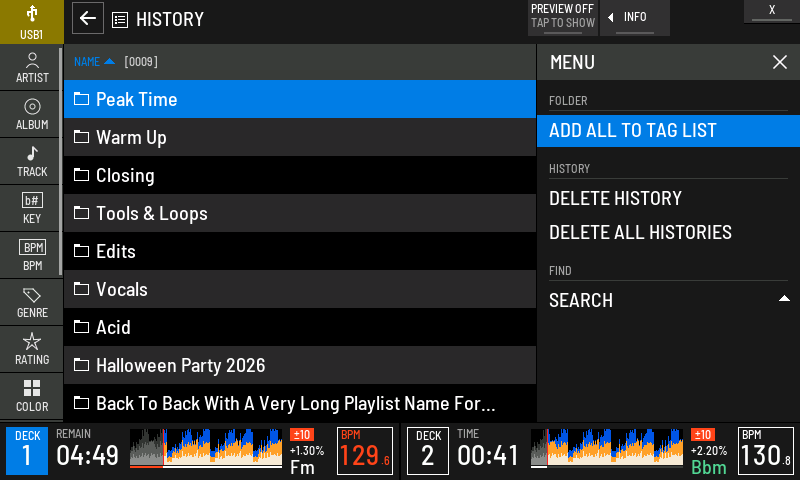The width and height of the screenshot is (800, 480).
Task: Open the Edits folder row
Action: coord(300,251)
